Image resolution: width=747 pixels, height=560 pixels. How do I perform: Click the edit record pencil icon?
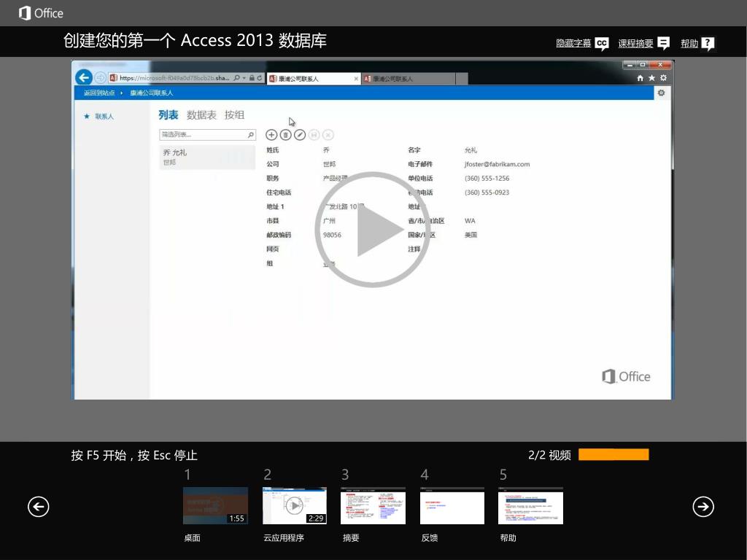300,135
